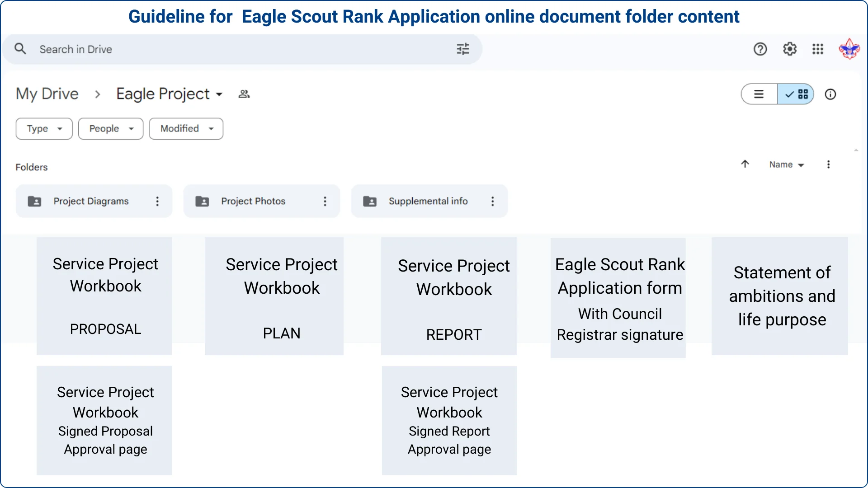Click the search magnifier icon
The height and width of the screenshot is (488, 868).
pyautogui.click(x=20, y=48)
